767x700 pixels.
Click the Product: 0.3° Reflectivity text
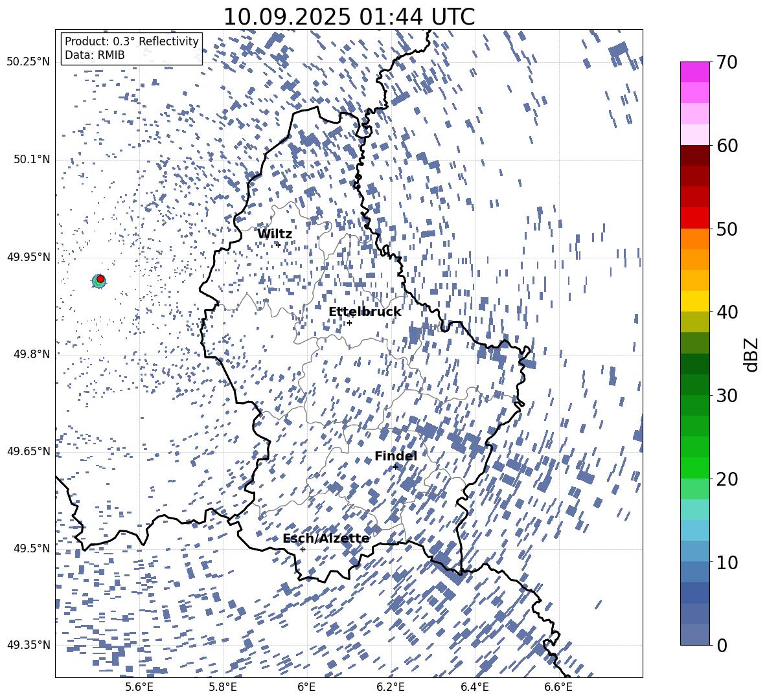tap(132, 41)
